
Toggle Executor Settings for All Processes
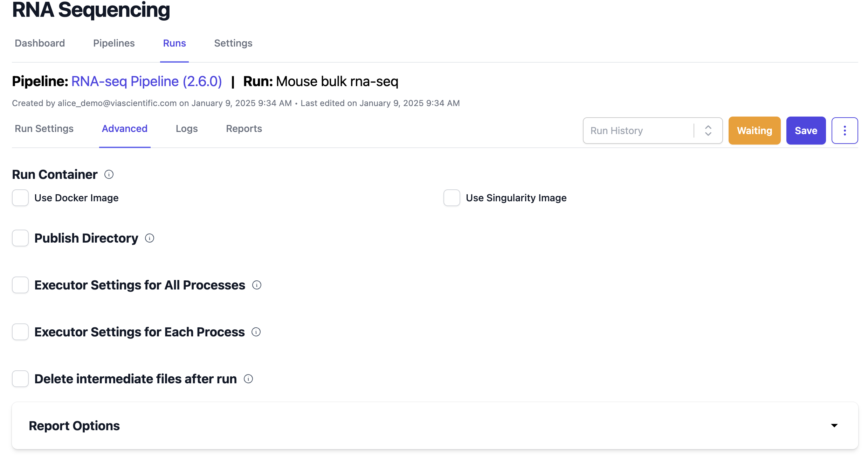click(x=20, y=285)
